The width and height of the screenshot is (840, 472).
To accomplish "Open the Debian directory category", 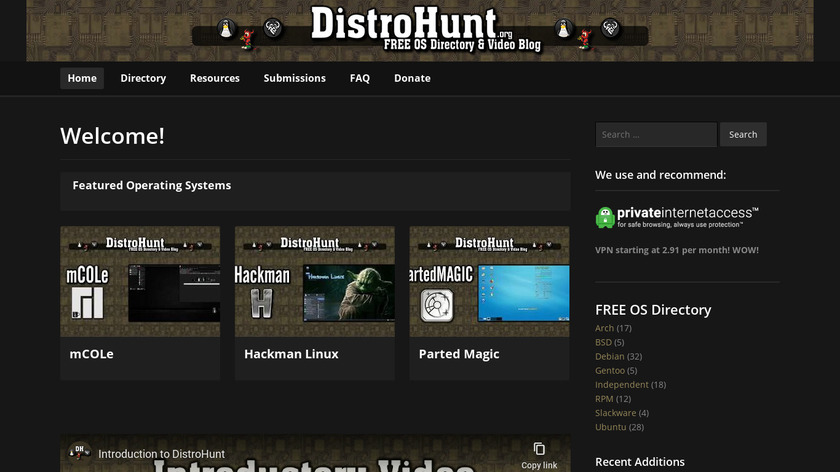I will [610, 356].
